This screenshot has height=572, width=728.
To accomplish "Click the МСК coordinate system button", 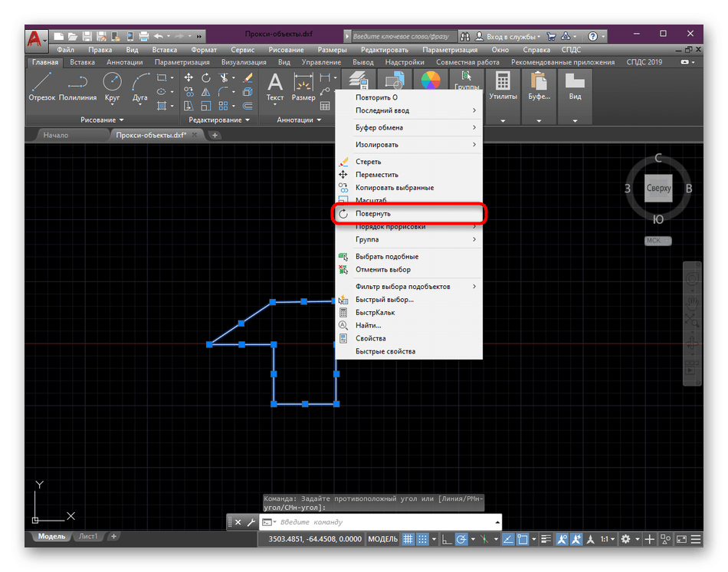I will [658, 241].
